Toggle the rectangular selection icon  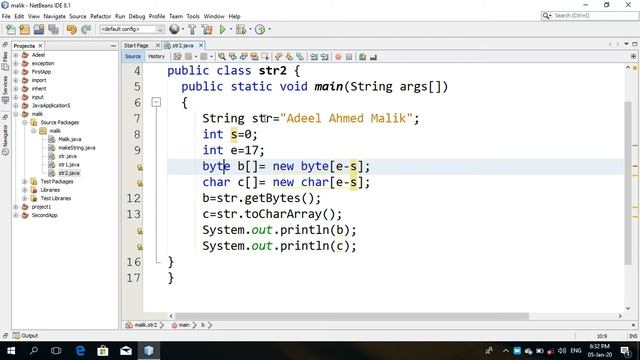tap(265, 57)
